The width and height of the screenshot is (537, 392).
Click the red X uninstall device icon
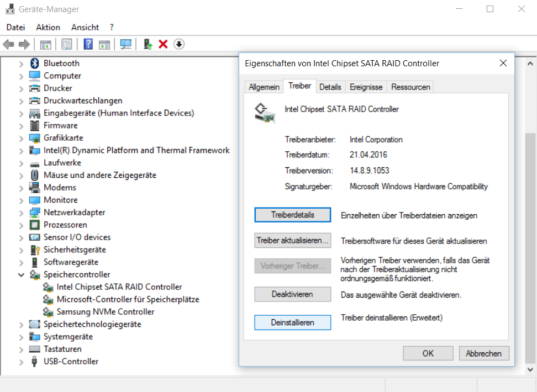pos(163,44)
